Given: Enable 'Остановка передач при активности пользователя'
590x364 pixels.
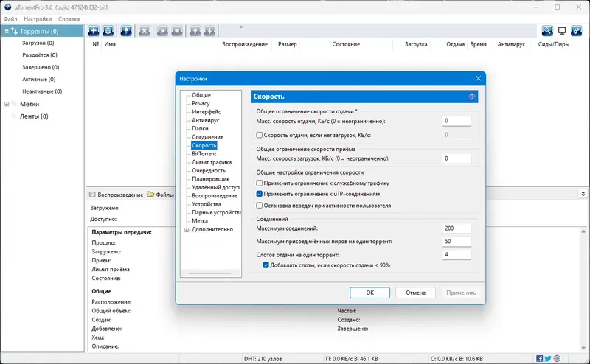Looking at the screenshot, I should [260, 206].
